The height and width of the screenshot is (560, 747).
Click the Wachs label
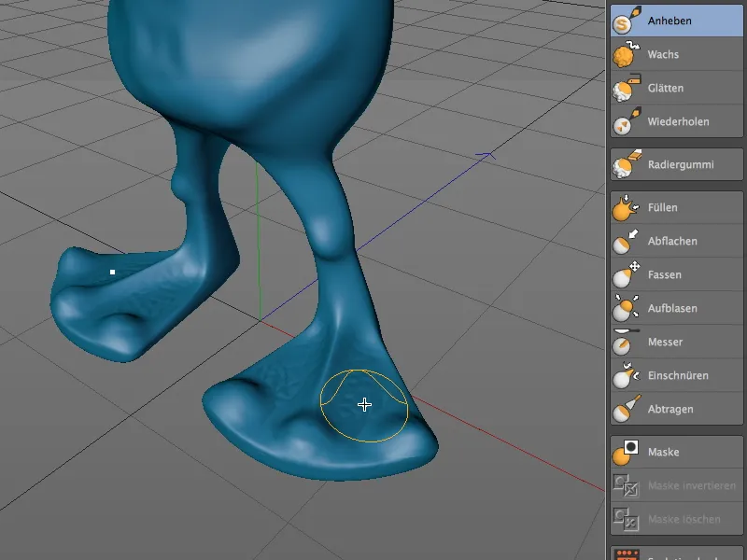click(x=663, y=54)
